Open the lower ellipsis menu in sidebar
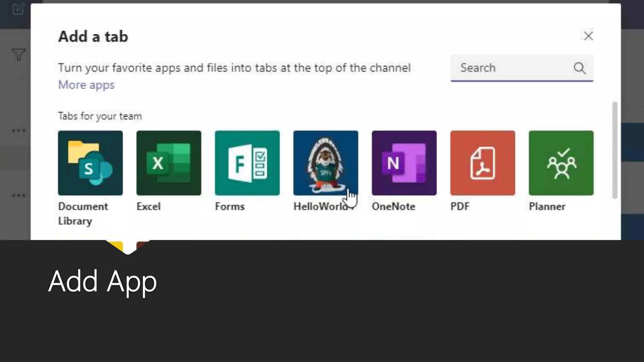The image size is (644, 362). click(19, 195)
